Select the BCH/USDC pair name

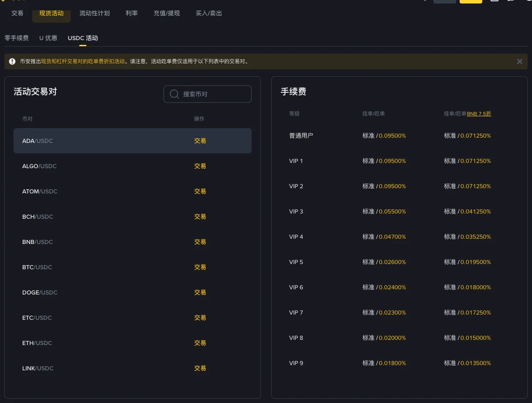point(38,217)
